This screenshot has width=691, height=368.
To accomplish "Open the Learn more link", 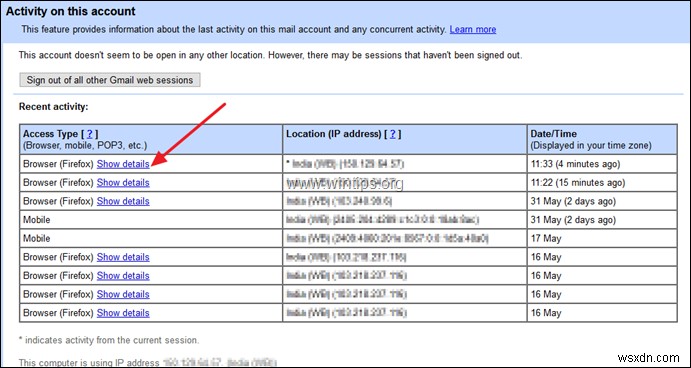I will coord(472,30).
